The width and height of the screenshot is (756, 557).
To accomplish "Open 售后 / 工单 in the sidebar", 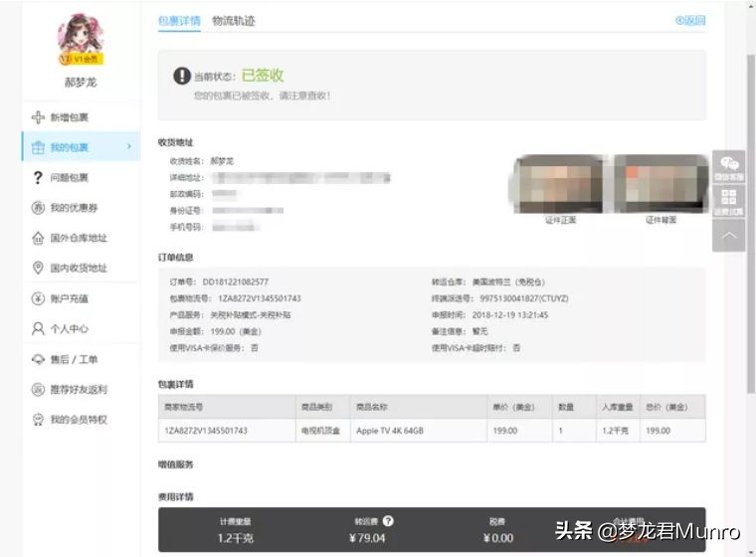I will 75,359.
